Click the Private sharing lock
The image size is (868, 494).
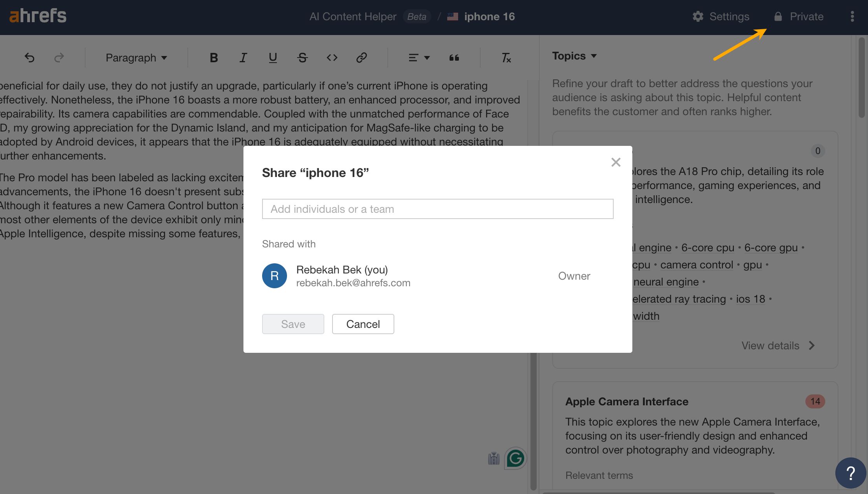tap(799, 16)
